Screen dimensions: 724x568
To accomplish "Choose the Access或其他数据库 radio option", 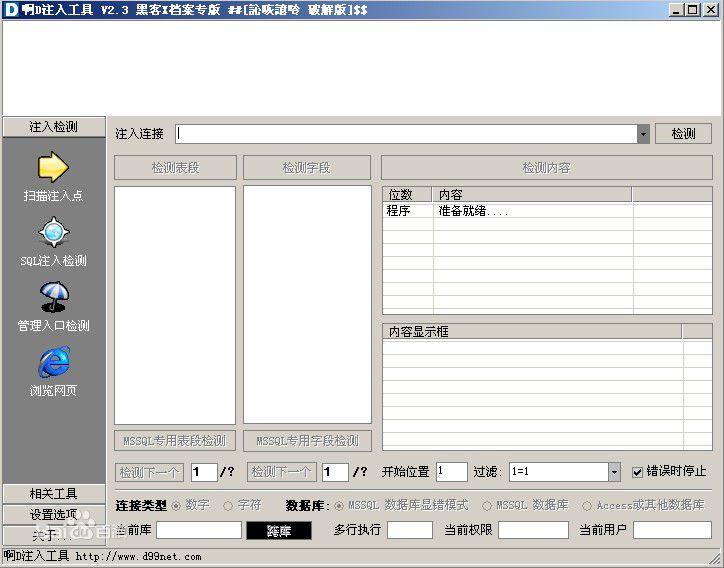I will [586, 506].
